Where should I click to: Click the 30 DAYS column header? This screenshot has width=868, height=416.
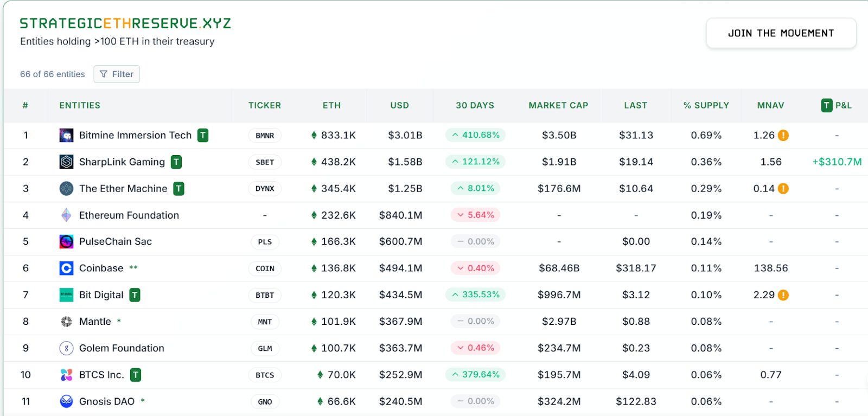click(474, 105)
